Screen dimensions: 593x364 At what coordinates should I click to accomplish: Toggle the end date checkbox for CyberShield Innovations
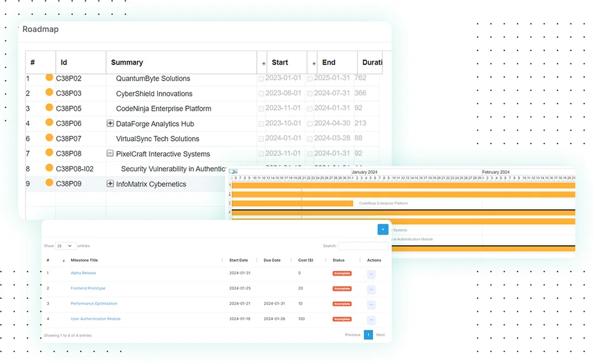click(311, 93)
